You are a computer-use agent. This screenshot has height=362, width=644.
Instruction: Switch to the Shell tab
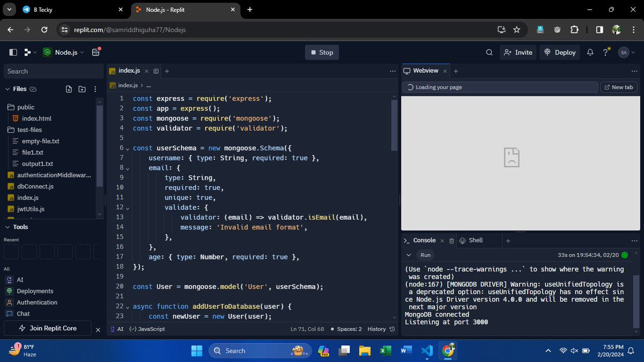[471, 240]
